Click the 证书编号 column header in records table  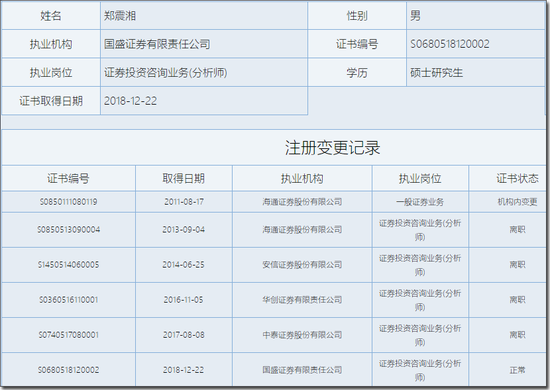68,179
